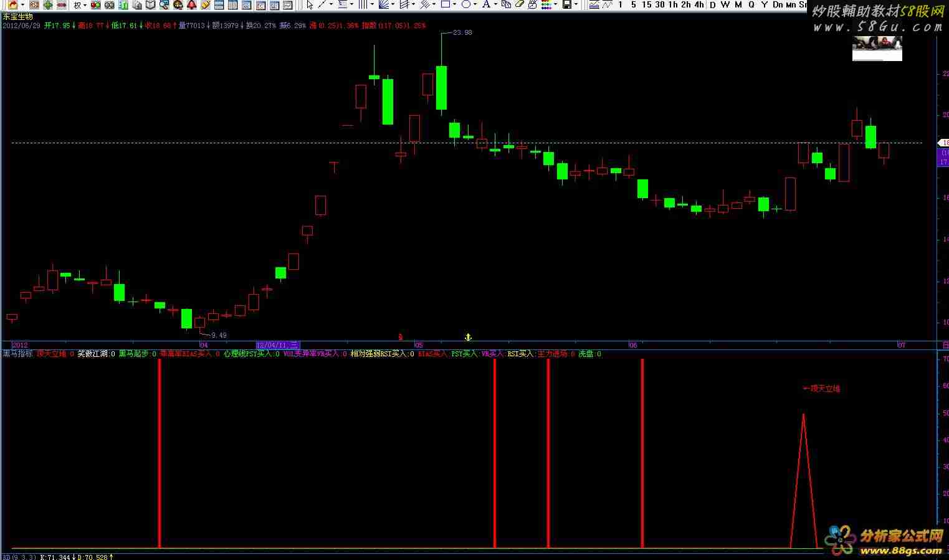
Task: Expand the rectangle tool dropdown
Action: click(454, 5)
